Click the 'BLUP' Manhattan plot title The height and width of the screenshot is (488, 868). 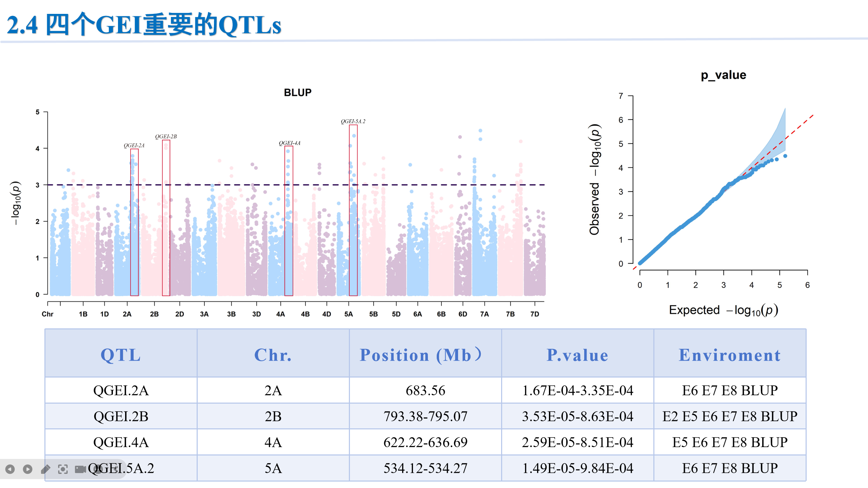click(297, 93)
